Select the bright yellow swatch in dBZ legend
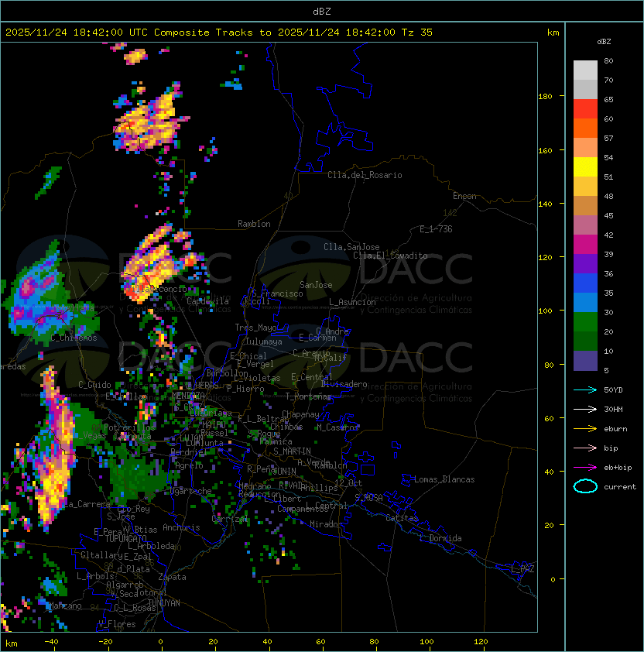The height and width of the screenshot is (652, 644). (x=585, y=166)
